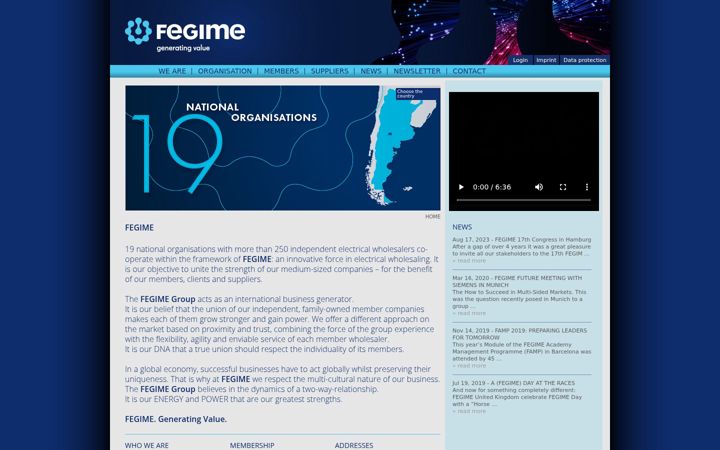Open the CONTACT menu item
The height and width of the screenshot is (450, 720).
coord(469,71)
